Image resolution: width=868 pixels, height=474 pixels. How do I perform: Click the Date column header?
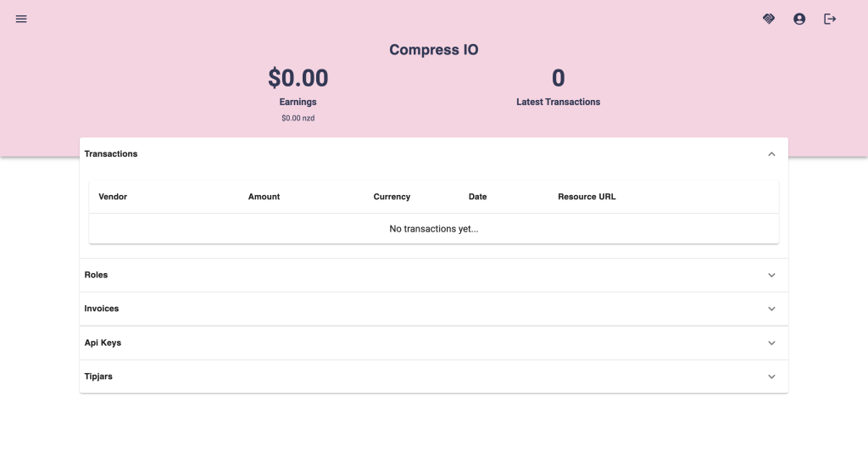(x=477, y=197)
